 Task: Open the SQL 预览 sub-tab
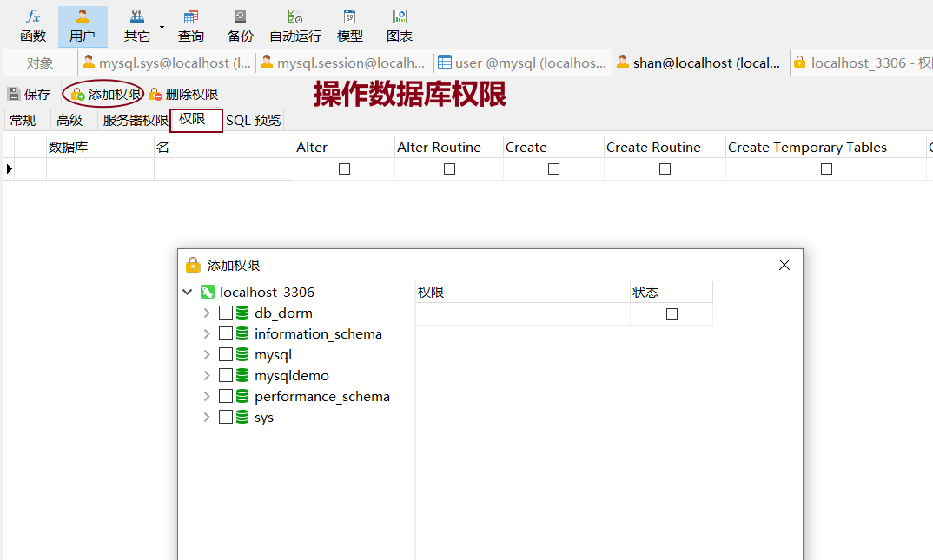pyautogui.click(x=253, y=121)
